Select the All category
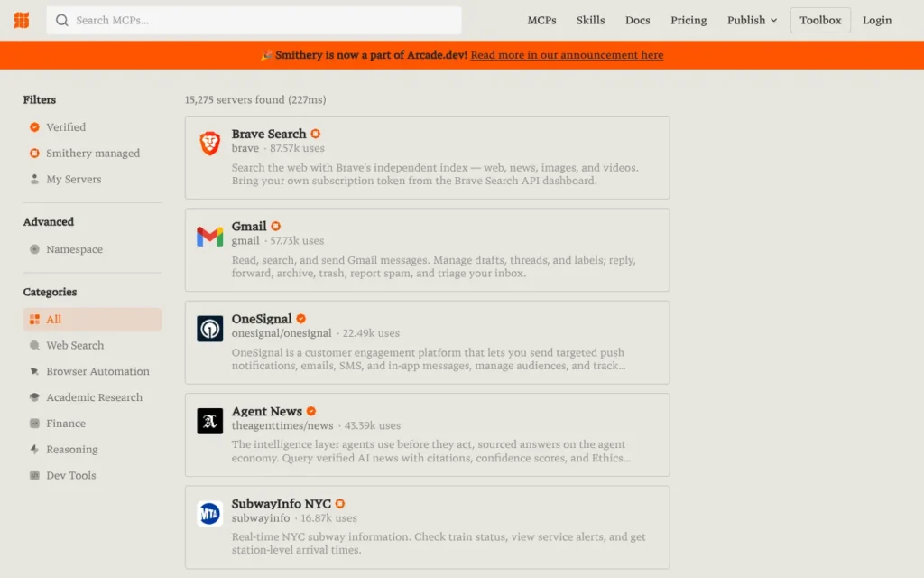The width and height of the screenshot is (924, 578). (x=92, y=319)
